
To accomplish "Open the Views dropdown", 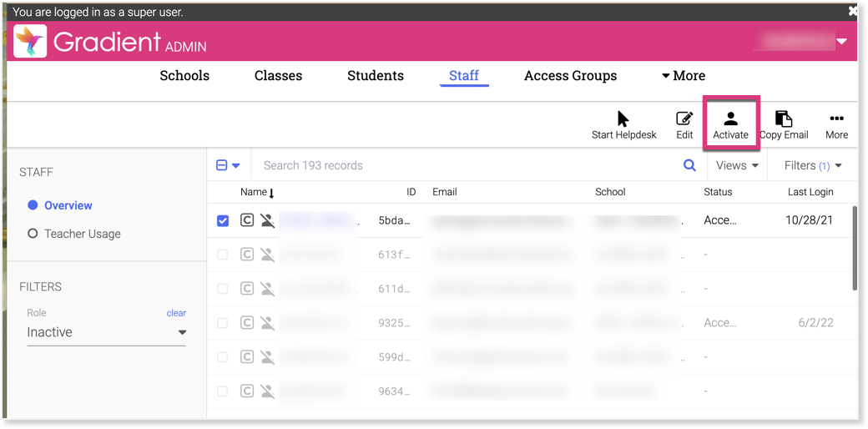I will click(737, 165).
